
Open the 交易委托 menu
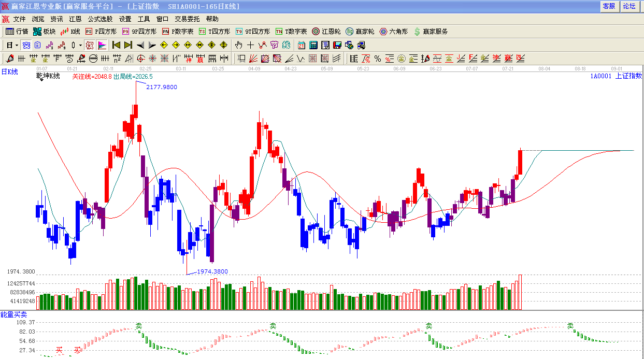pyautogui.click(x=187, y=19)
